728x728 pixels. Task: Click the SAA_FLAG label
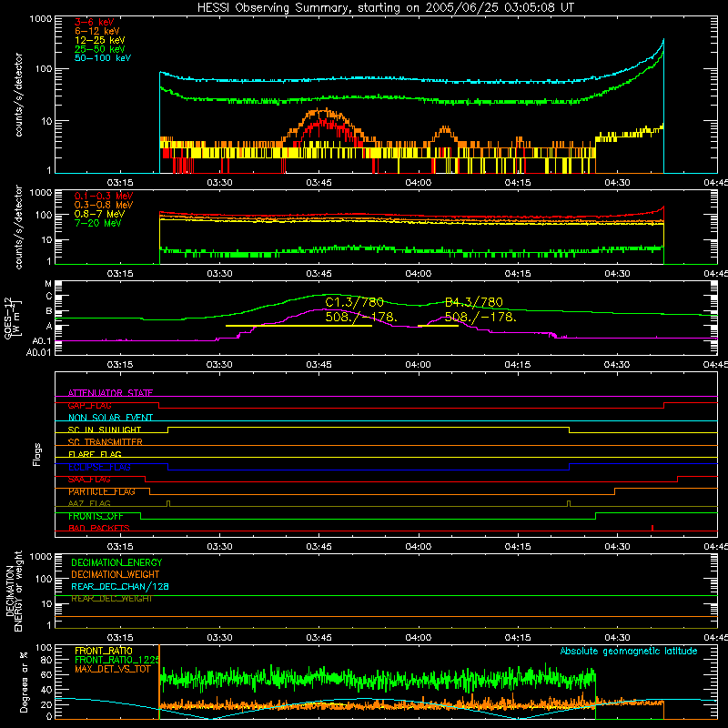[x=89, y=480]
